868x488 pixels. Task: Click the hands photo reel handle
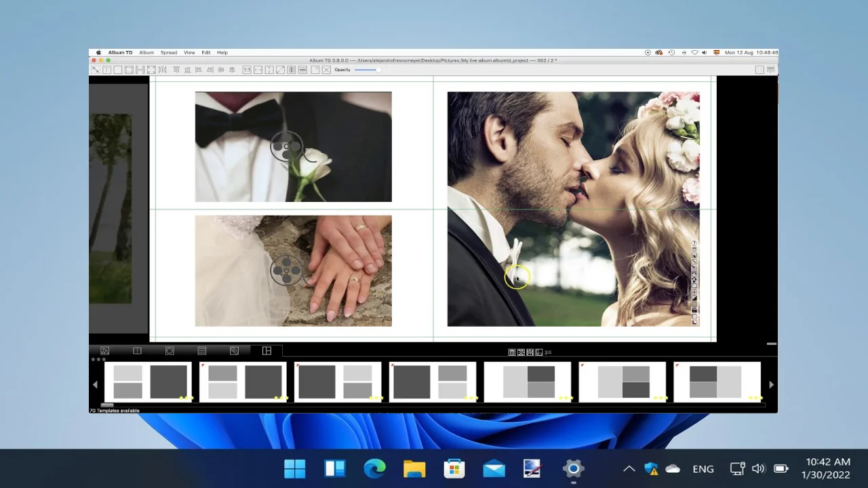coord(286,270)
